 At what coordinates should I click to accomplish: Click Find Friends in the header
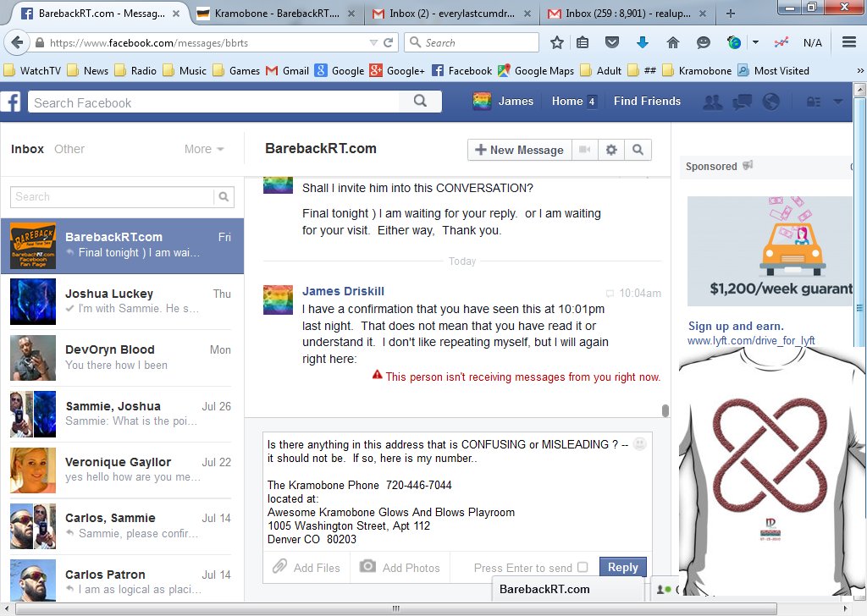tap(647, 101)
